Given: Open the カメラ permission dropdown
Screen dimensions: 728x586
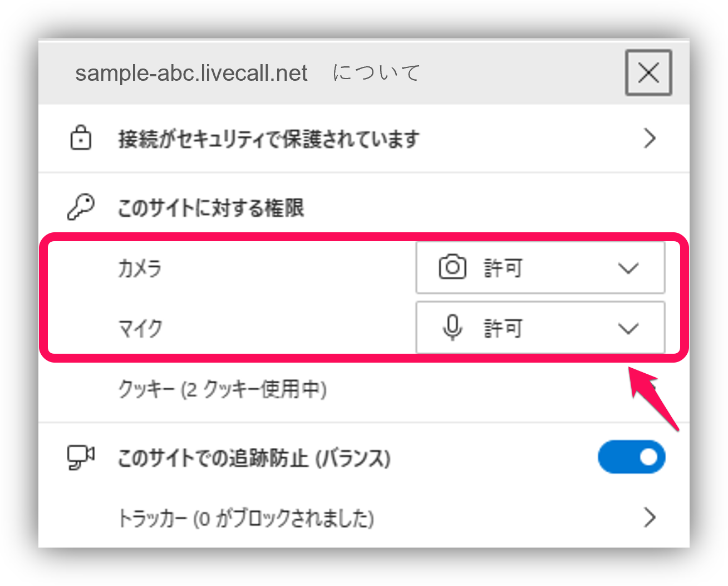Looking at the screenshot, I should click(x=628, y=268).
